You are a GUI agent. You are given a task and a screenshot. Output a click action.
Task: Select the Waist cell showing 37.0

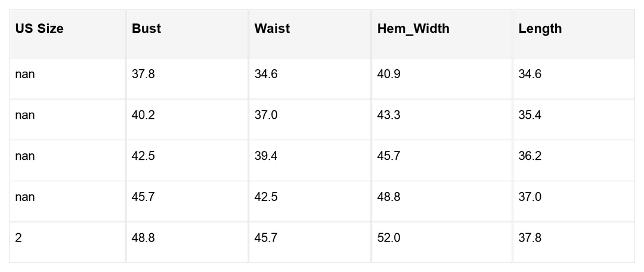tap(266, 115)
